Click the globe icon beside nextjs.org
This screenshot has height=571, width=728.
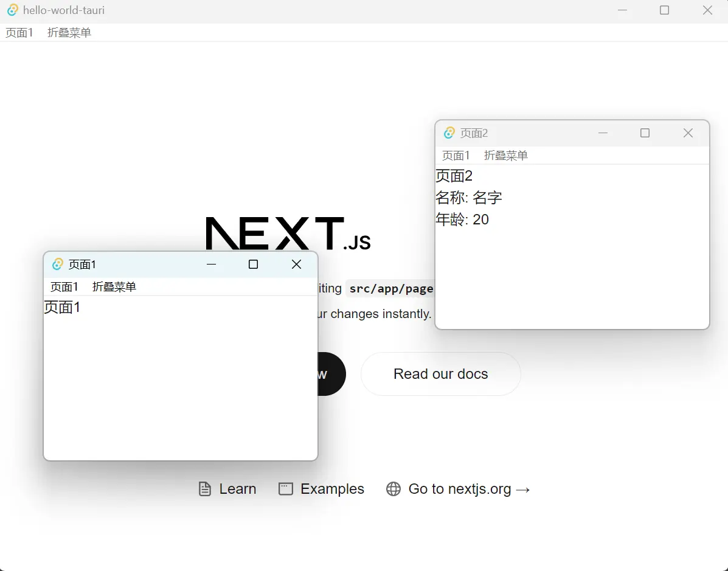tap(393, 489)
